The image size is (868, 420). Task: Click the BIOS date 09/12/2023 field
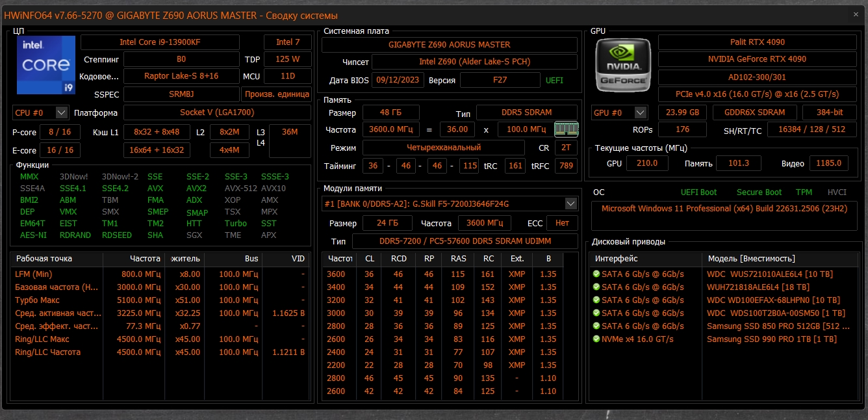[x=398, y=81]
